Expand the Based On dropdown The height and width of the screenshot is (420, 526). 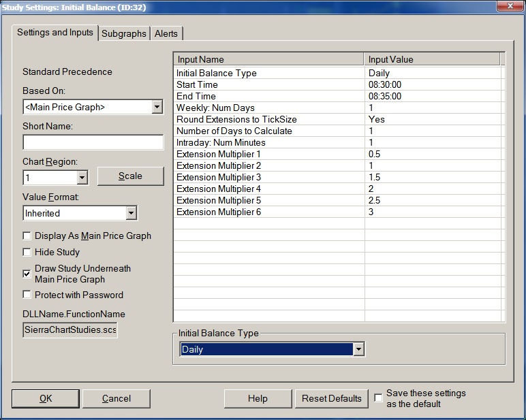pyautogui.click(x=157, y=108)
